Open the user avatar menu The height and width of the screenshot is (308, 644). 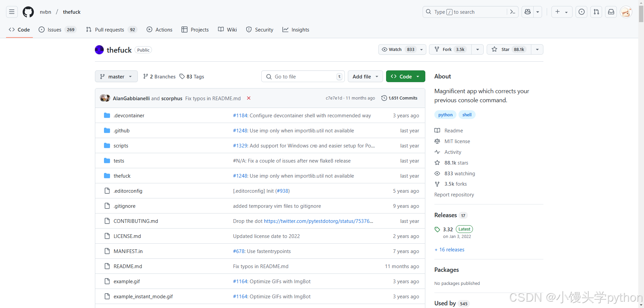626,12
